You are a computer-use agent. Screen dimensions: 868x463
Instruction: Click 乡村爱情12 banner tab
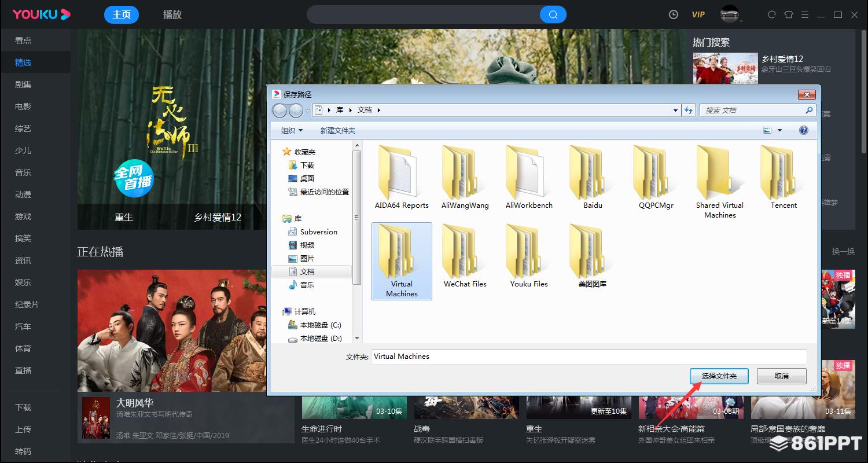(x=218, y=218)
